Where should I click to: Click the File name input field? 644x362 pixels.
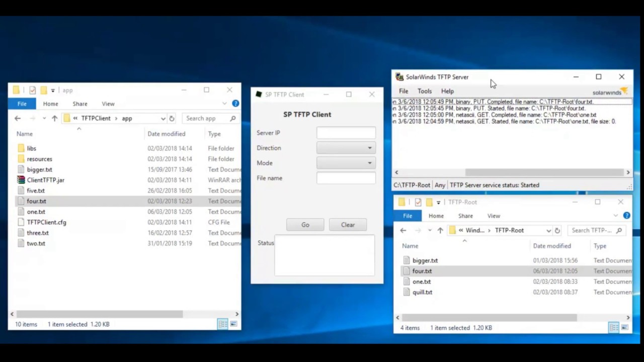tap(346, 178)
